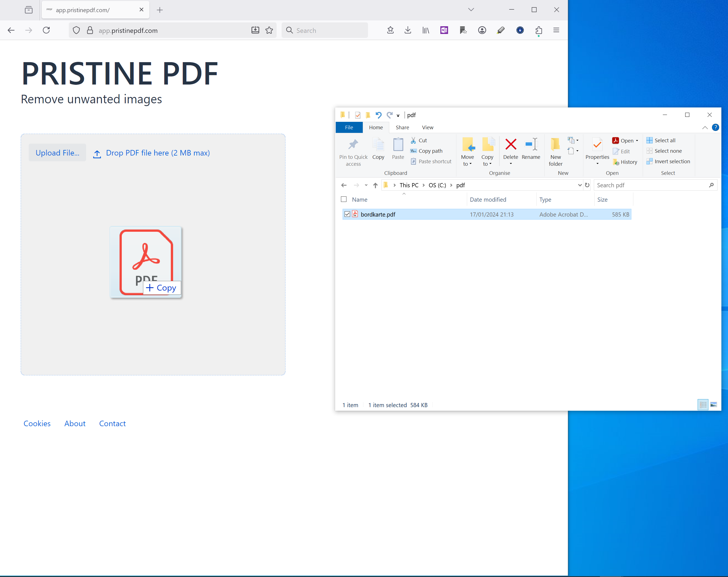Open the Contact page link
Image resolution: width=728 pixels, height=577 pixels.
coord(112,423)
